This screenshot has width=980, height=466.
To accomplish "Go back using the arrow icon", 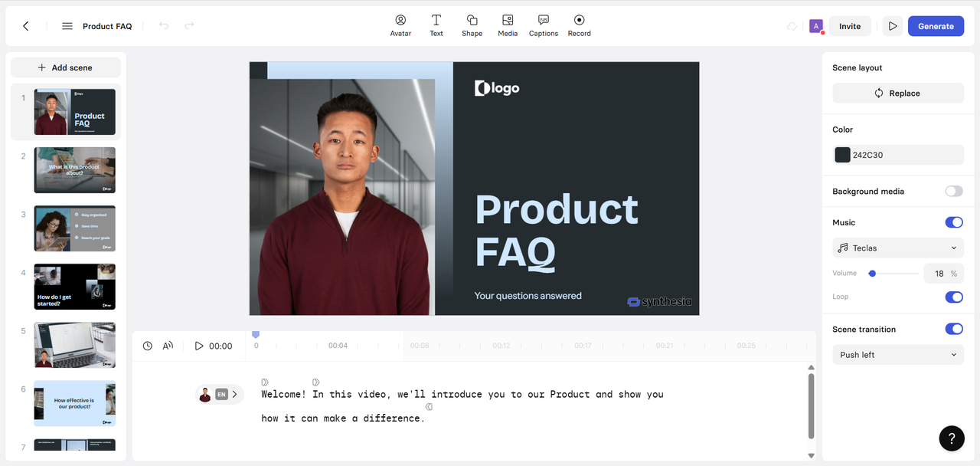I will pyautogui.click(x=26, y=26).
